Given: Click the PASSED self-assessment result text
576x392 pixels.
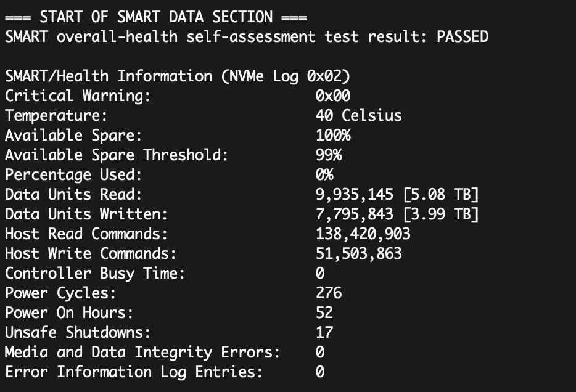Looking at the screenshot, I should pyautogui.click(x=462, y=36).
